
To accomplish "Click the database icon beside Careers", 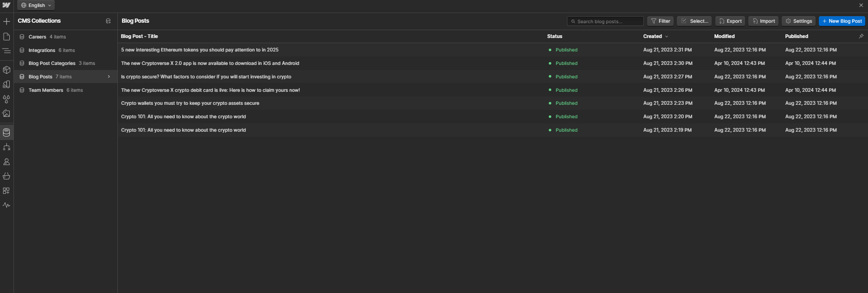I will click(x=22, y=37).
